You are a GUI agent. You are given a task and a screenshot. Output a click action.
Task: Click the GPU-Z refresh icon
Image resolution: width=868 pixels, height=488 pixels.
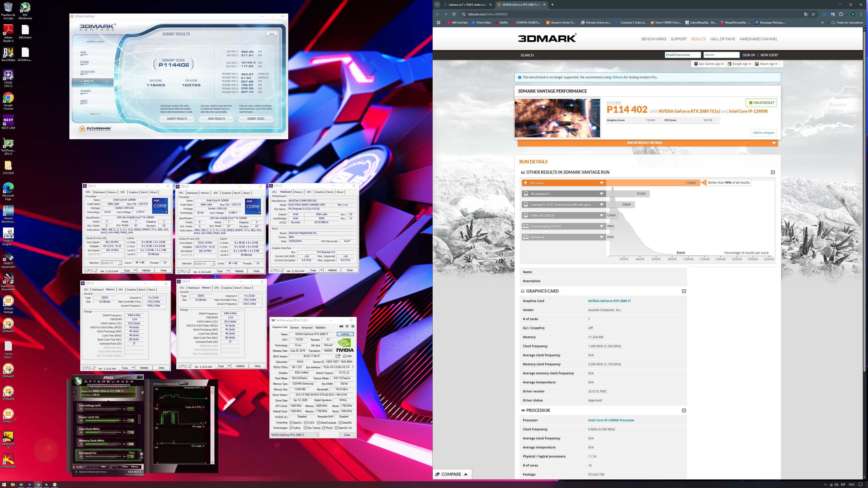347,326
